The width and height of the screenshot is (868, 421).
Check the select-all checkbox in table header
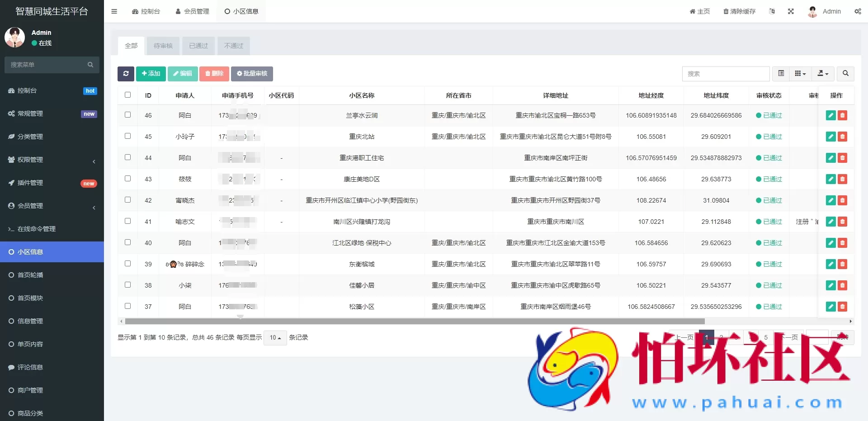127,95
